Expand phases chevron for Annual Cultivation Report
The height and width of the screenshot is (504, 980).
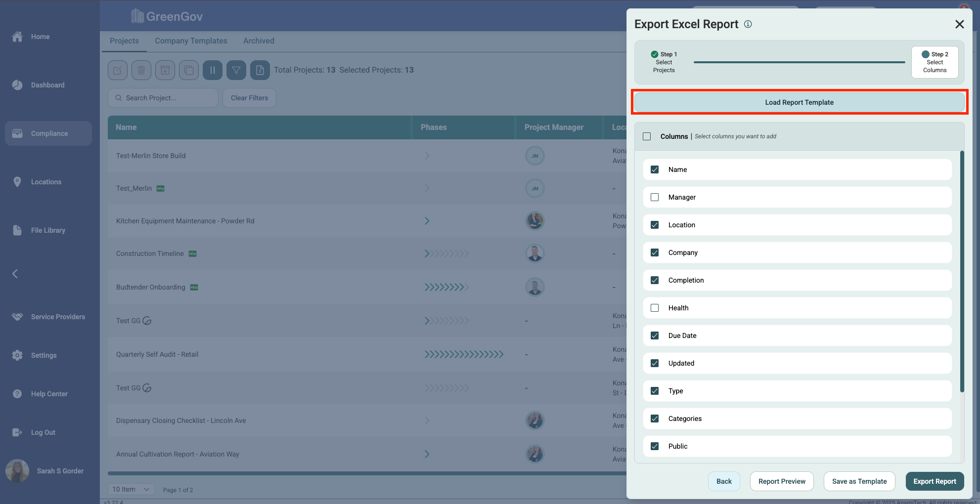coord(427,454)
